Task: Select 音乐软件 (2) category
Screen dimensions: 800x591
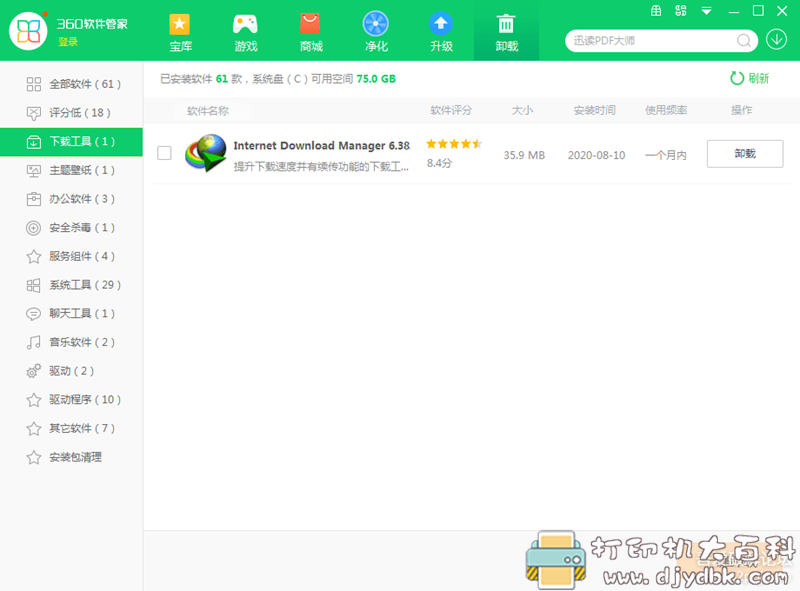Action: click(71, 342)
